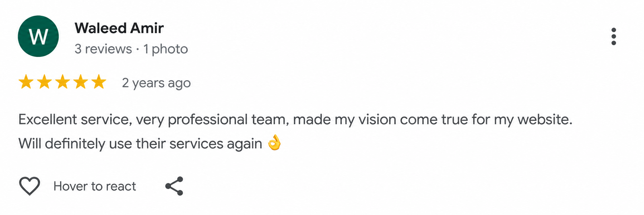Open Waleed Amir's reviewer profile
Screen dimensions: 644x215
119,28
